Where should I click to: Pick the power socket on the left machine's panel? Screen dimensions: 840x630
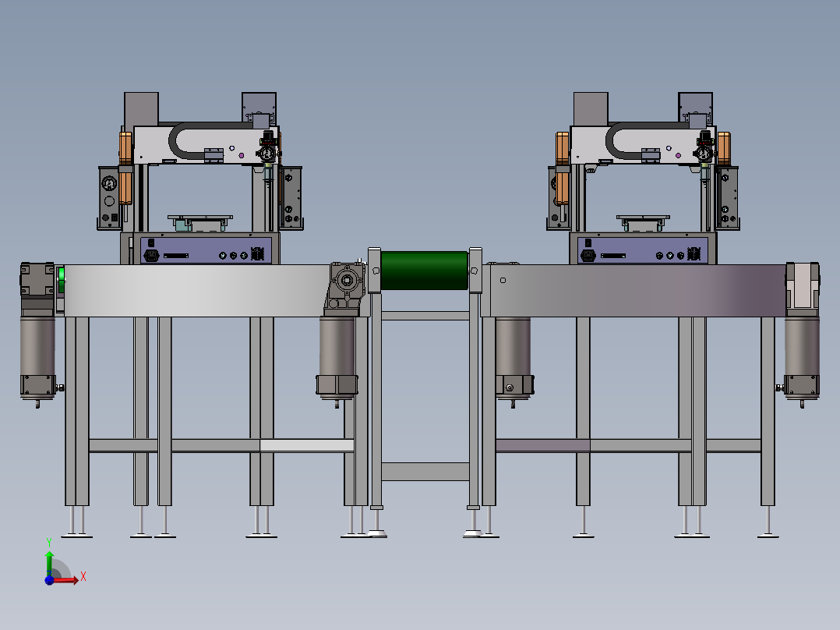152,255
